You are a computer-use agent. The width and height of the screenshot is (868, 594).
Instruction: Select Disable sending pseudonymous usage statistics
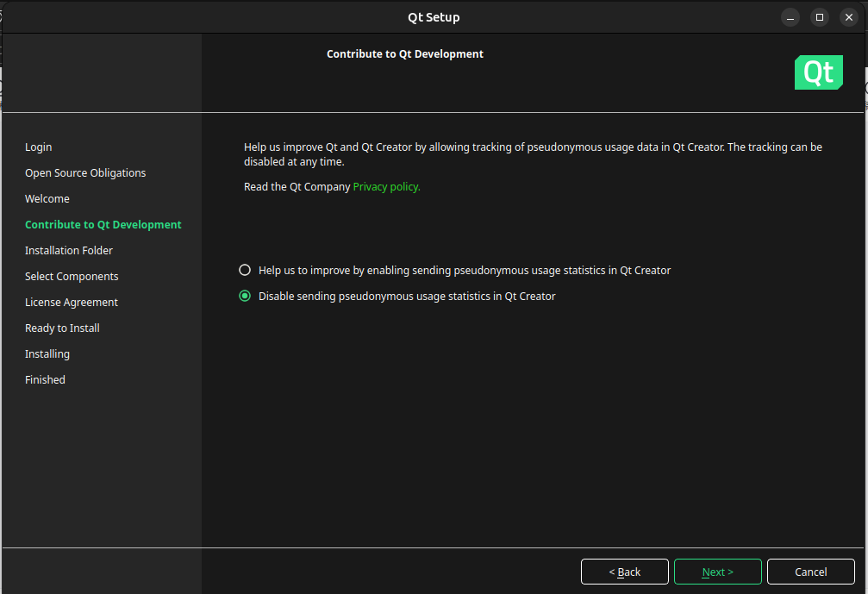pos(246,296)
